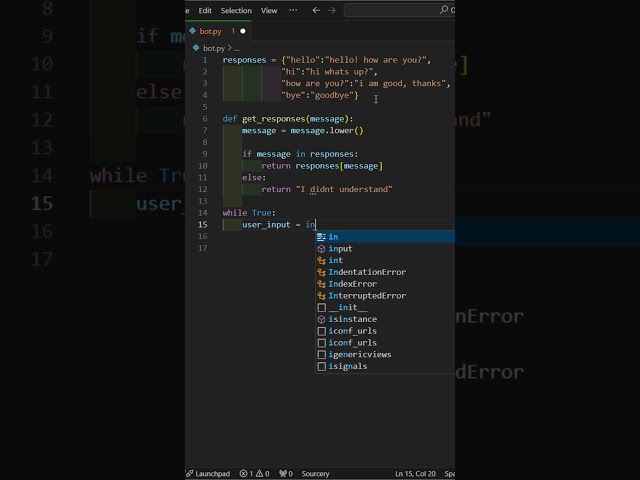Choose __init__ from the suggestion list
This screenshot has width=640, height=480.
385,307
